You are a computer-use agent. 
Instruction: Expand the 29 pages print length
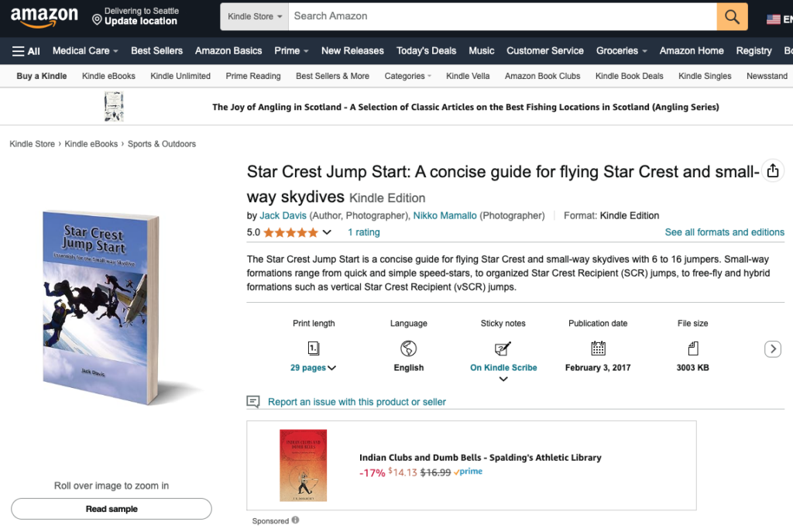pos(313,368)
